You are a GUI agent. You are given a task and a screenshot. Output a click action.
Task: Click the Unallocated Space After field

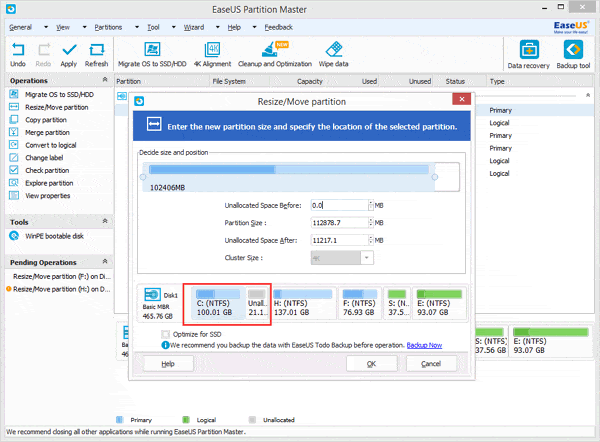pos(340,240)
